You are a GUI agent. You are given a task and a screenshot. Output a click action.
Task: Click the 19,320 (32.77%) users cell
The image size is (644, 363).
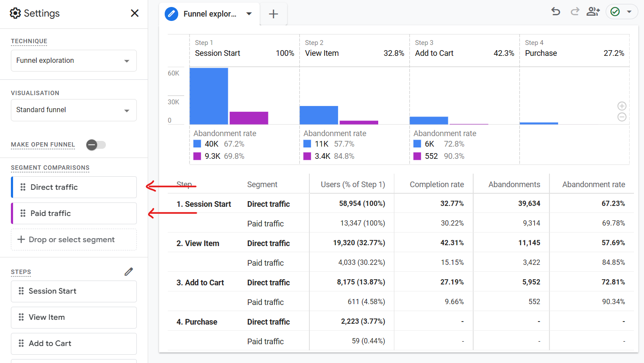359,243
